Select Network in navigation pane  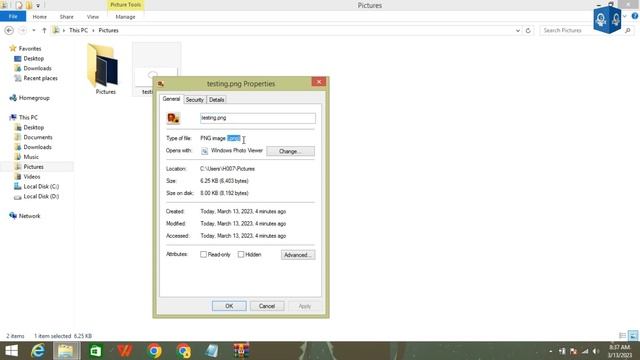tap(29, 216)
